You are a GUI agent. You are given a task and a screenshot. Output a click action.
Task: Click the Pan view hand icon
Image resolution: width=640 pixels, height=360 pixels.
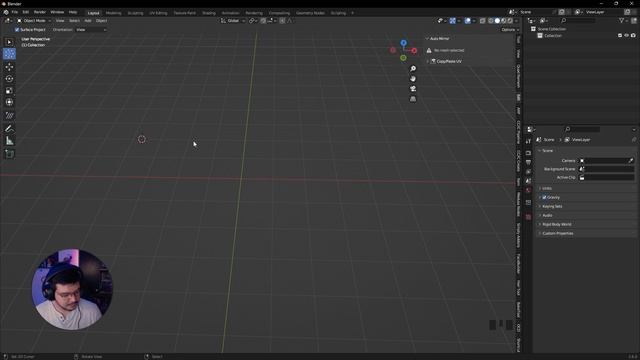point(413,79)
